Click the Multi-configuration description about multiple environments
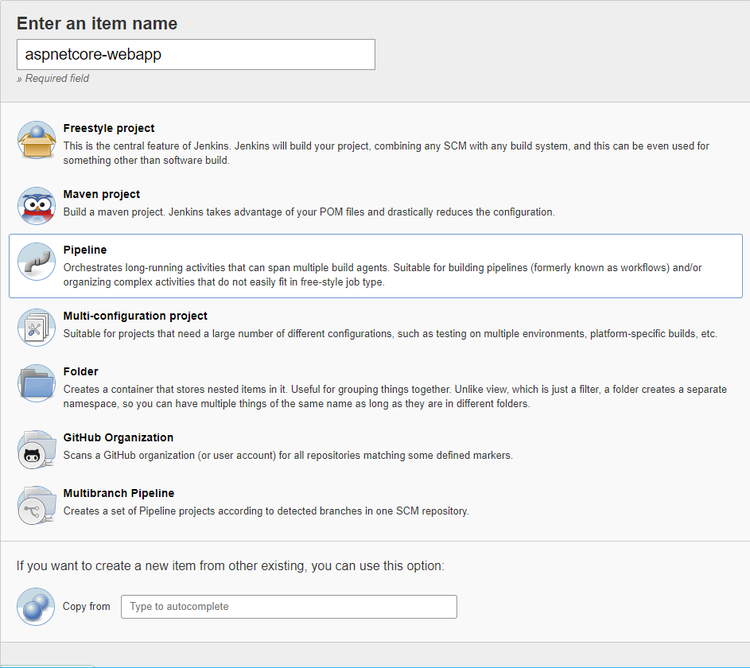This screenshot has height=668, width=750. click(390, 333)
